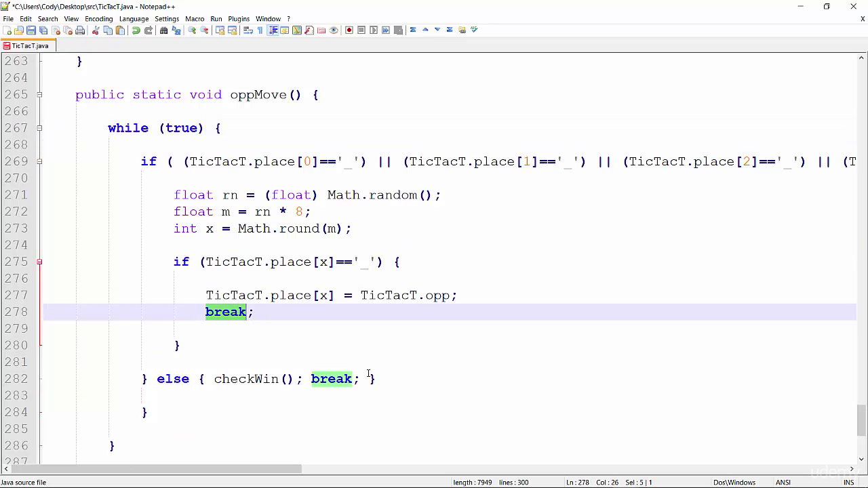Click the Dos\Windows status bar entry

click(x=734, y=483)
